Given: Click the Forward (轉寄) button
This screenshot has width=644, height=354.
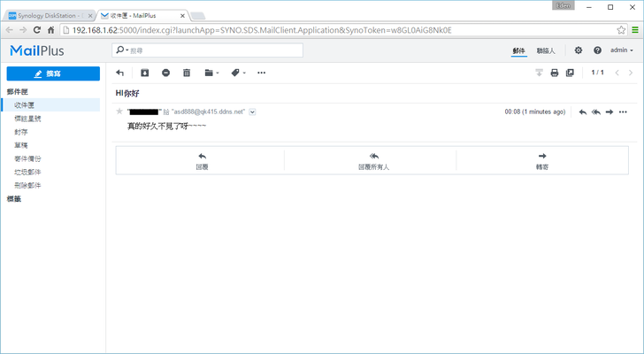Looking at the screenshot, I should (542, 160).
